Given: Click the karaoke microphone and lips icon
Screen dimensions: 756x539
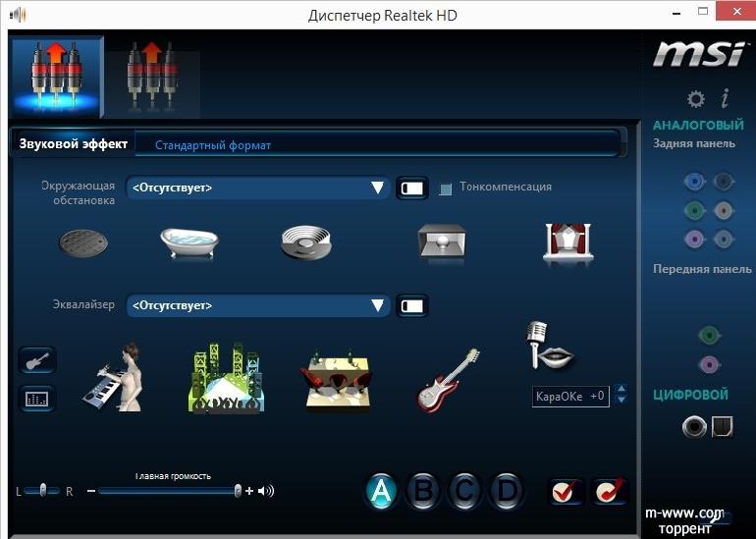Looking at the screenshot, I should (547, 346).
